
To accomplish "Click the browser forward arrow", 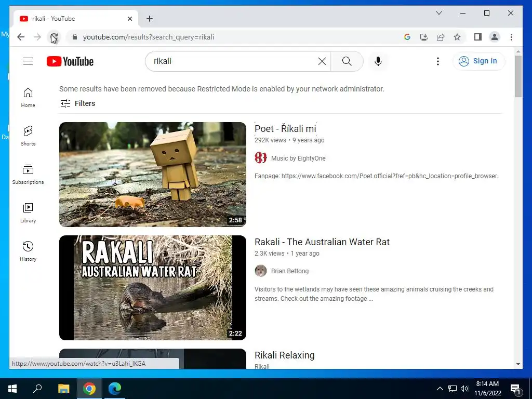I will click(x=37, y=37).
